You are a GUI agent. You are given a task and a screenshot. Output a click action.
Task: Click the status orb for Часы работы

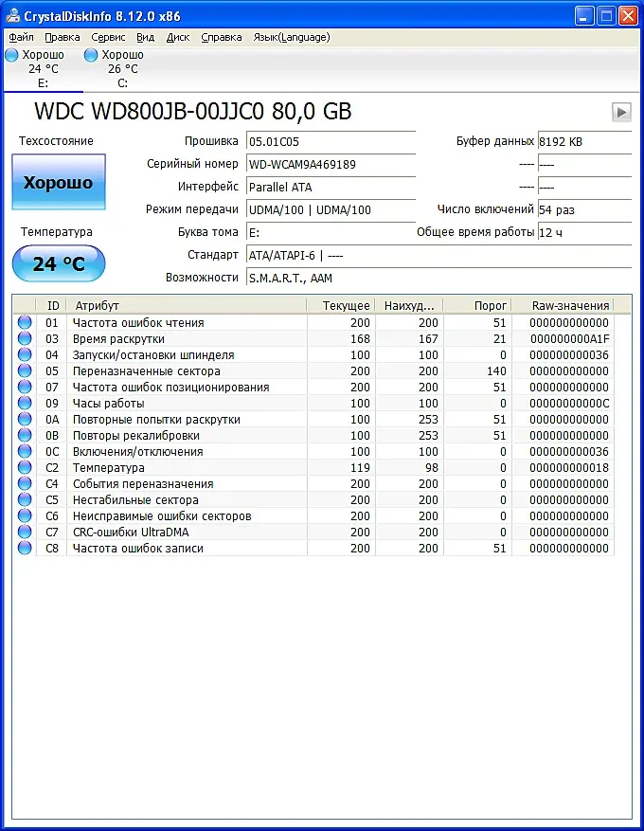tap(25, 403)
